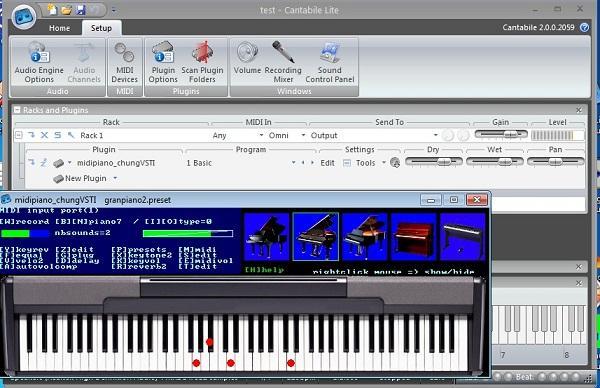The image size is (600, 388).
Task: Click the [P]presets option in plugin
Action: (x=139, y=249)
